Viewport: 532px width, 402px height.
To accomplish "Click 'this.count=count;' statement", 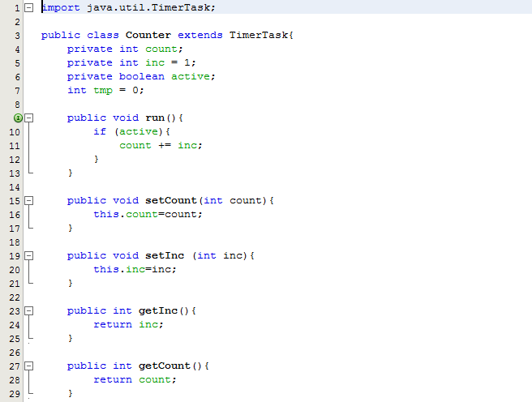I will pyautogui.click(x=148, y=214).
